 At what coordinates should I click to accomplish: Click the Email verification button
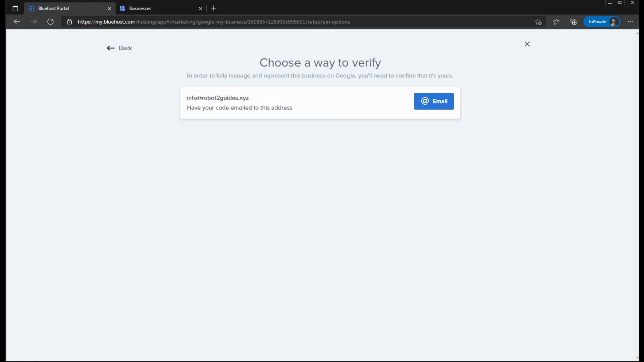pos(433,101)
